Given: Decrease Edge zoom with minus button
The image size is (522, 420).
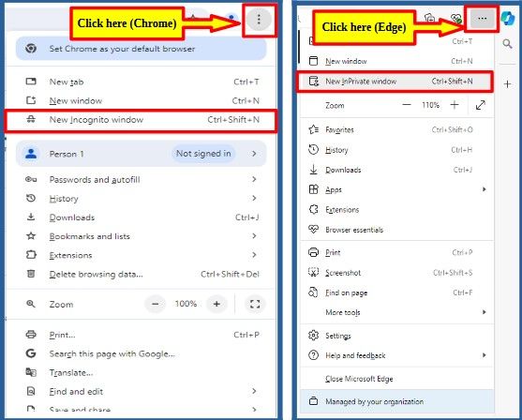Looking at the screenshot, I should (407, 105).
